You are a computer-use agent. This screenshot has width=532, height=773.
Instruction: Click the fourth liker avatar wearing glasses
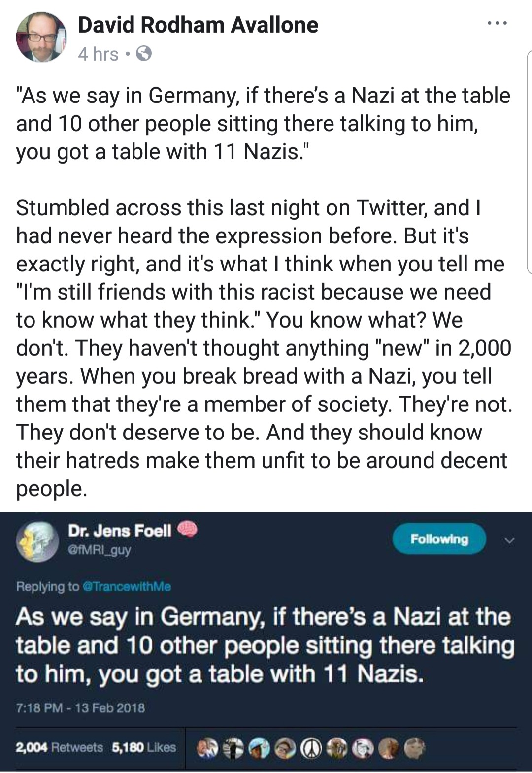click(285, 748)
